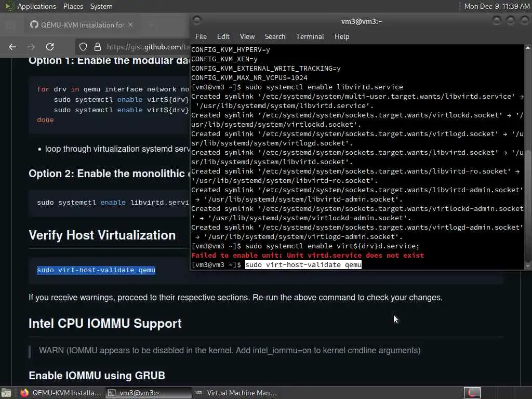Click the GitHub favicon on the tab

pyautogui.click(x=34, y=25)
